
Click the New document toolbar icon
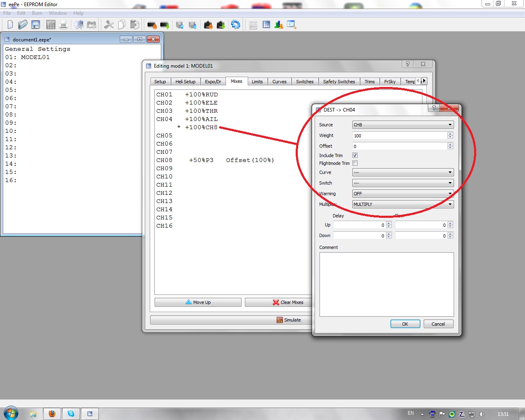10,25
